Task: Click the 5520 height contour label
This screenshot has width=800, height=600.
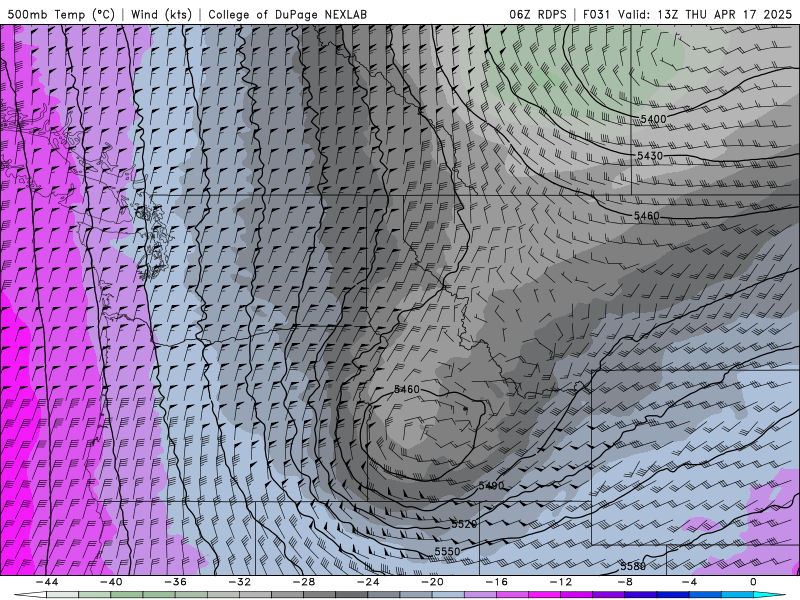Action: 464,524
